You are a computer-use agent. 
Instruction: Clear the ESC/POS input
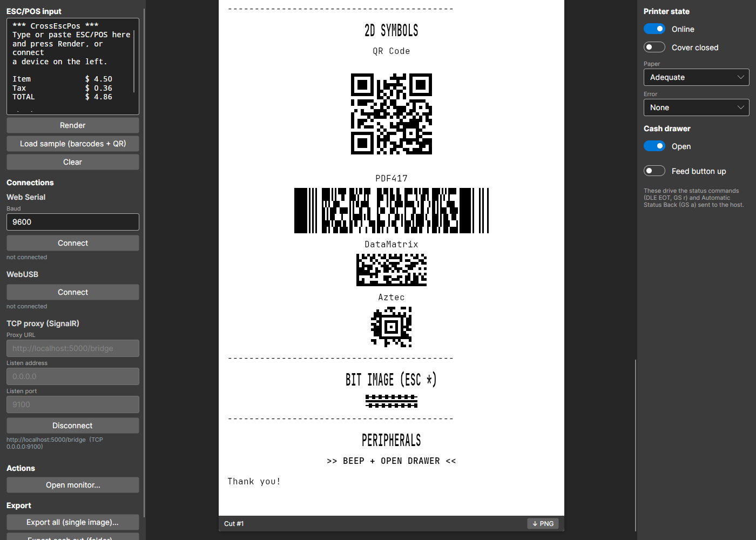coord(73,162)
